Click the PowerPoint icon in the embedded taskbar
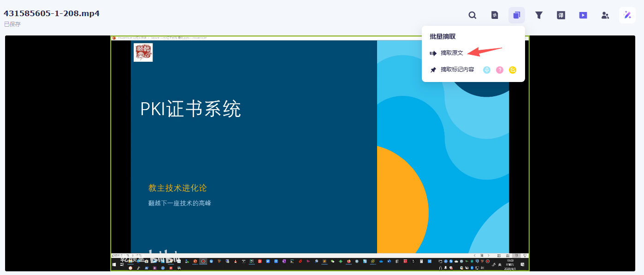Viewport: 644px width, 275px height. click(x=194, y=261)
